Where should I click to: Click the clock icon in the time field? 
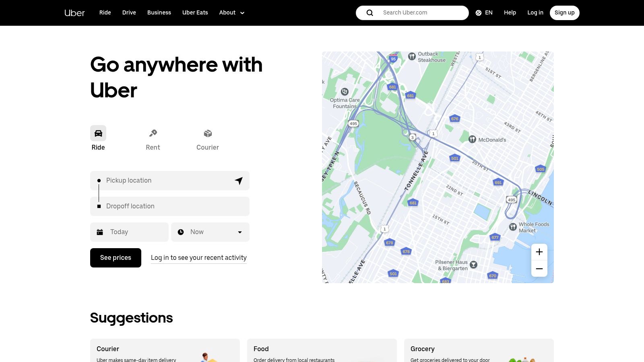click(x=181, y=232)
